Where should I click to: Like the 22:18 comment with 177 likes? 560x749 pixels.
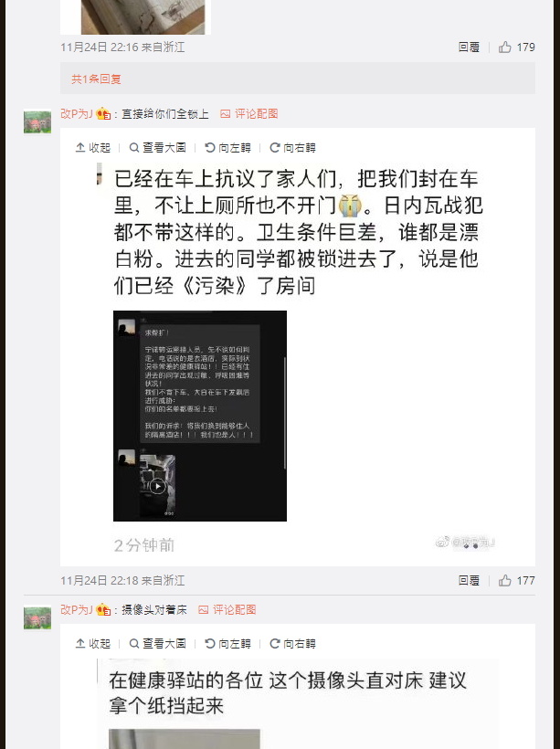[516, 580]
